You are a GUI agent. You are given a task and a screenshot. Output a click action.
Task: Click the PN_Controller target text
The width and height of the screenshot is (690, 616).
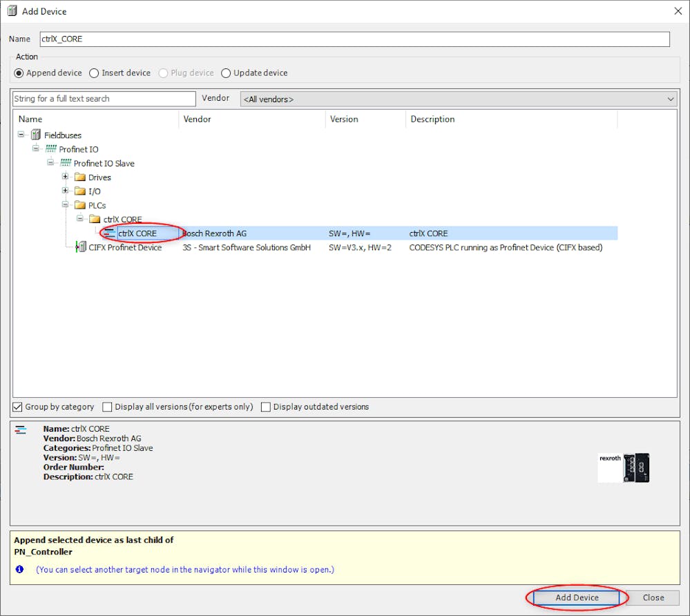[43, 552]
